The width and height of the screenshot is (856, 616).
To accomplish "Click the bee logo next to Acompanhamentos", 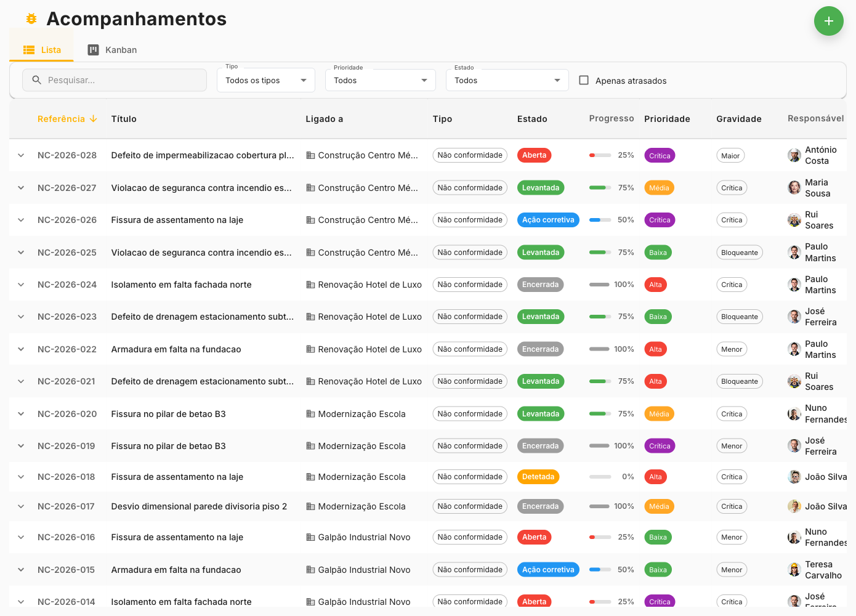I will (31, 18).
